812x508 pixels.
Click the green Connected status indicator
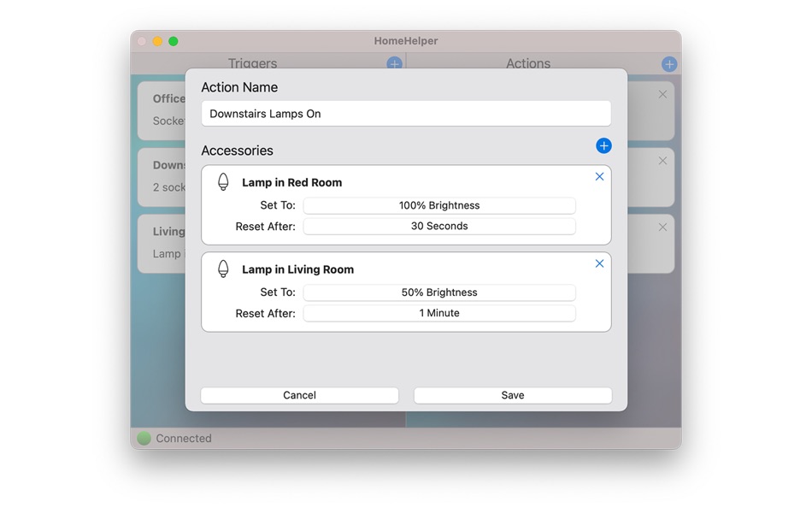pyautogui.click(x=144, y=439)
